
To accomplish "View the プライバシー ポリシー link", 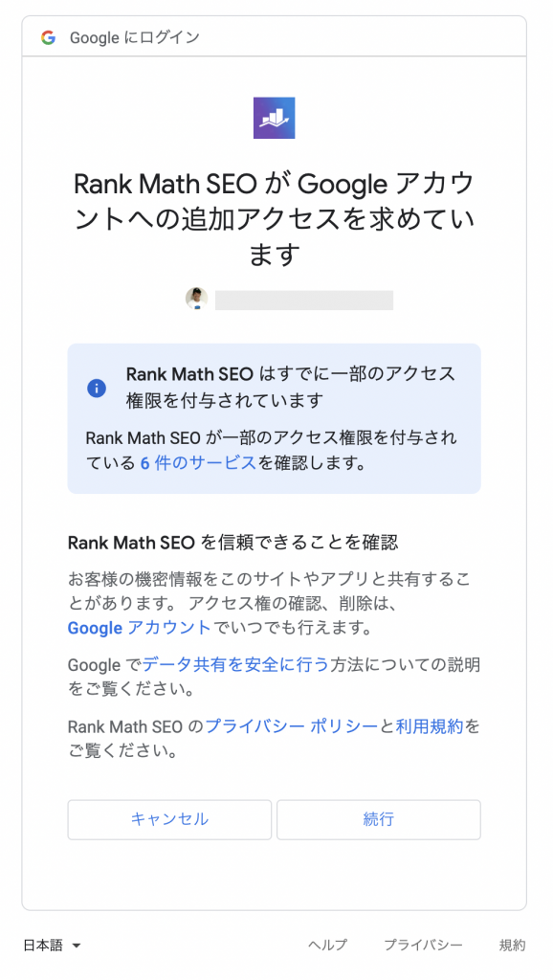I will (291, 726).
